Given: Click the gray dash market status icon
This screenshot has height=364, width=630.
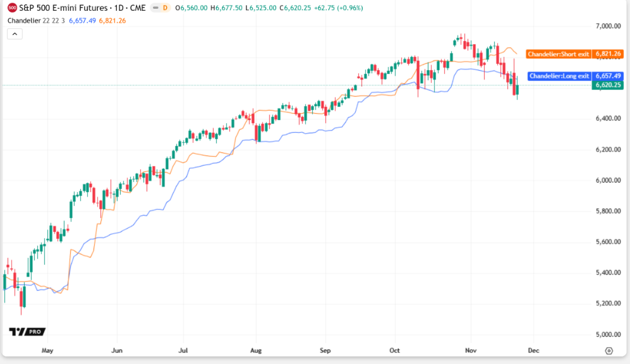Looking at the screenshot, I should click(155, 8).
